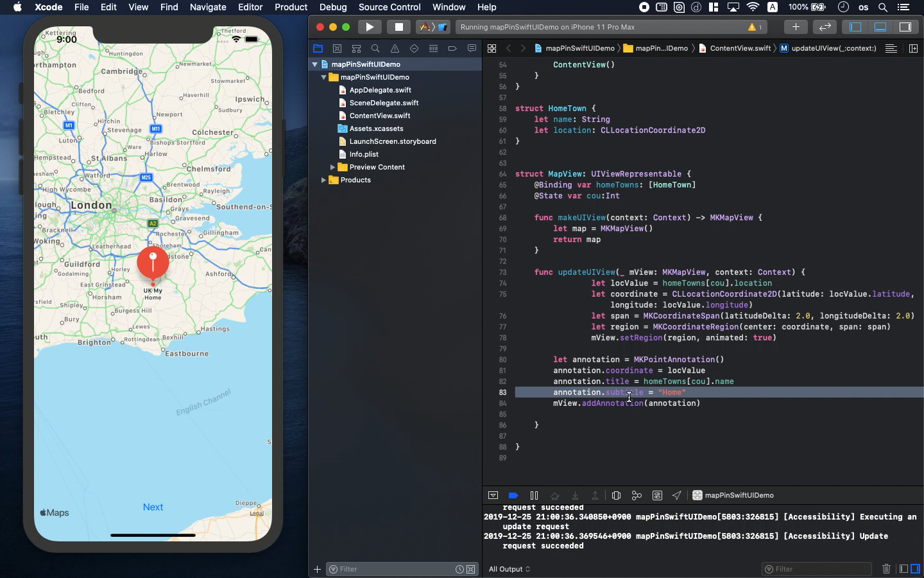The height and width of the screenshot is (578, 924).
Task: Toggle breakpoints activation in the debug bar
Action: [513, 495]
